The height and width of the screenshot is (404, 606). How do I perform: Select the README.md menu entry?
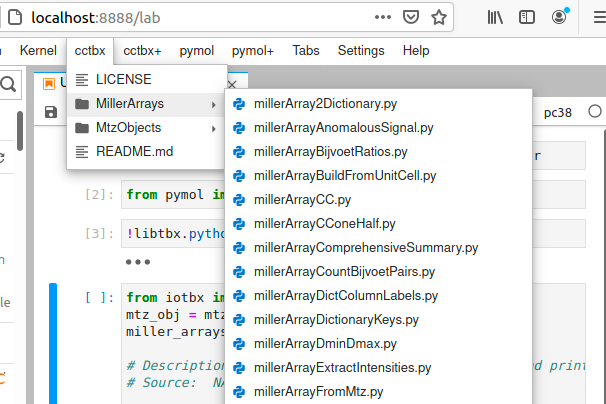(x=146, y=152)
